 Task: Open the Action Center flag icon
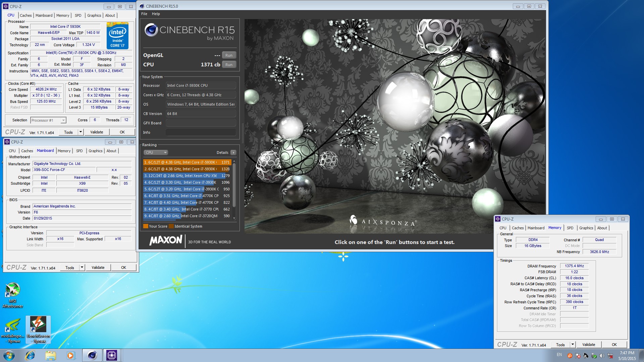click(x=578, y=356)
